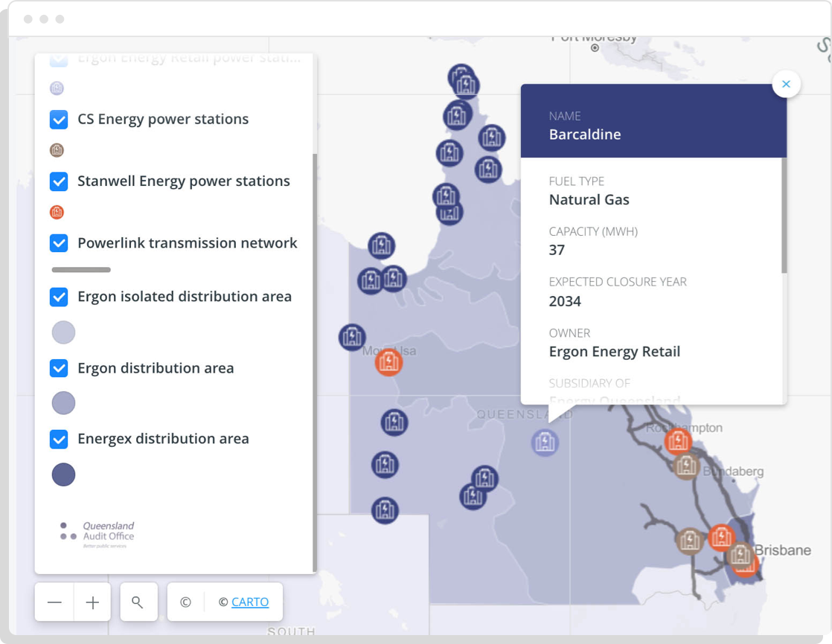This screenshot has width=832, height=644.
Task: Disable Powerlink transmission network layer
Action: [59, 243]
